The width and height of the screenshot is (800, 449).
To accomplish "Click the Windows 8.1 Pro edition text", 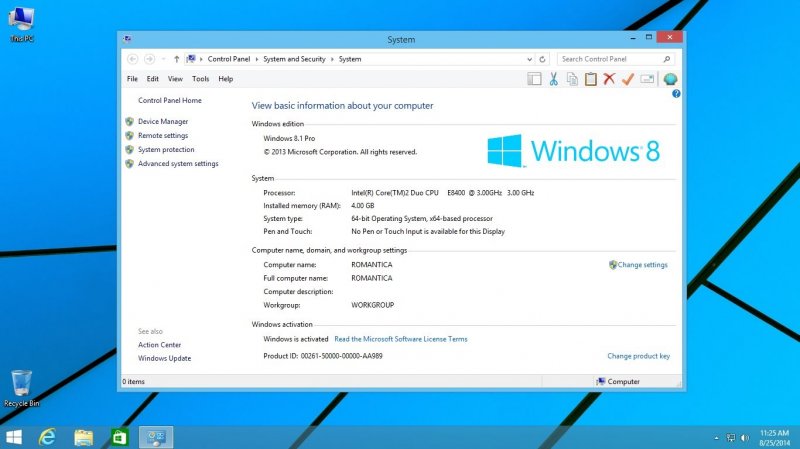I will point(289,138).
